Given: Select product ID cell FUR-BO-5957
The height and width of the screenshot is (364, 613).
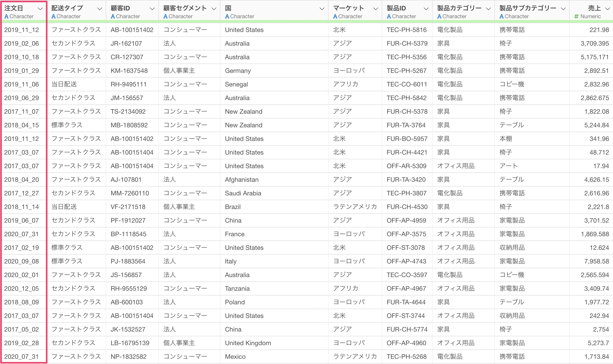Looking at the screenshot, I should (407, 139).
